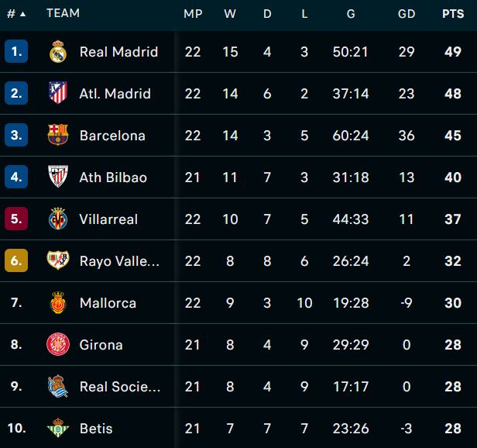The image size is (477, 448).
Task: Click the Mallorca club crest
Action: pyautogui.click(x=58, y=302)
